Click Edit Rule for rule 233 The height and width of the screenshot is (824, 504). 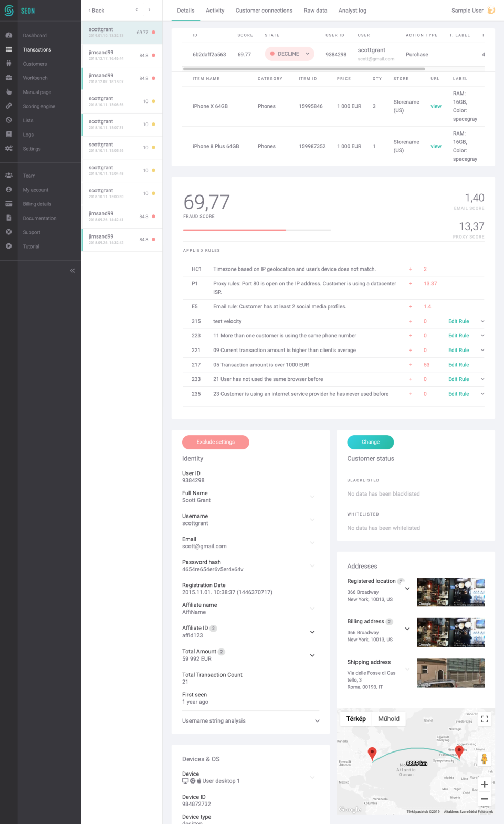pos(459,379)
